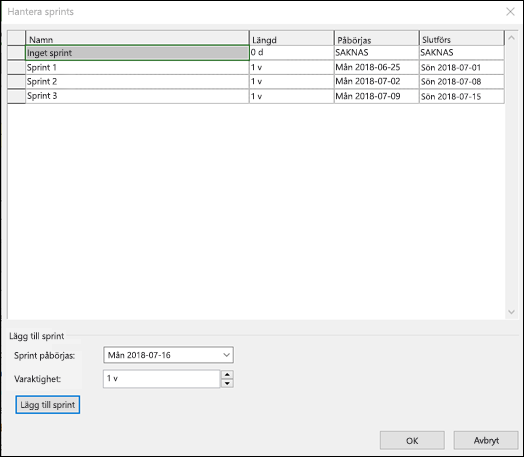Open the Sprint påbörjas date dropdown

coord(226,355)
